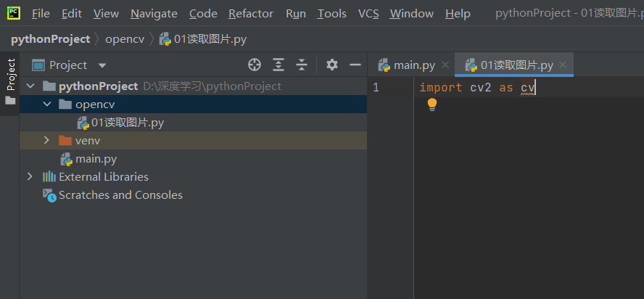Click 01读取图片.py in the breadcrumb bar
The width and height of the screenshot is (644, 299).
[203, 39]
